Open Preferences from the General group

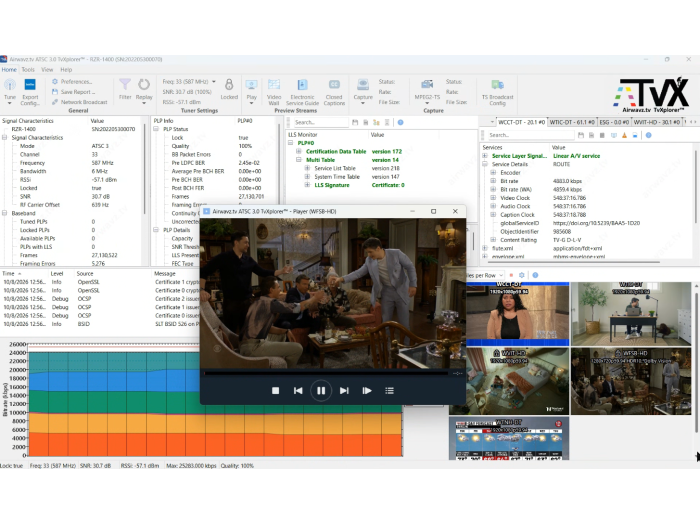pos(72,81)
